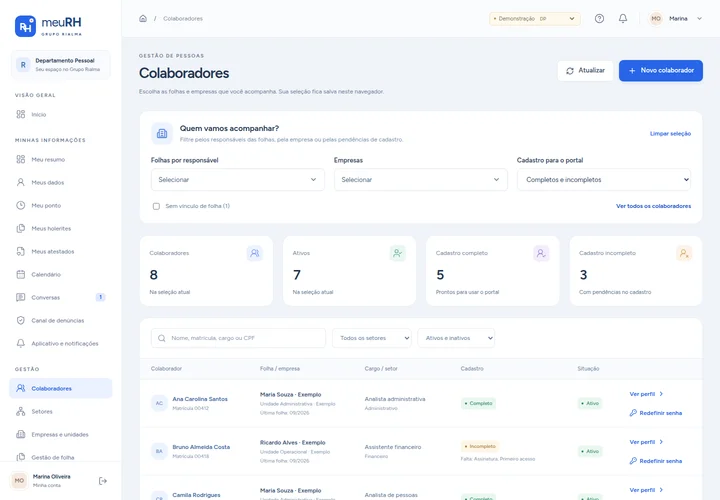The width and height of the screenshot is (720, 500).
Task: Click the Cadastro column header
Action: click(x=472, y=369)
